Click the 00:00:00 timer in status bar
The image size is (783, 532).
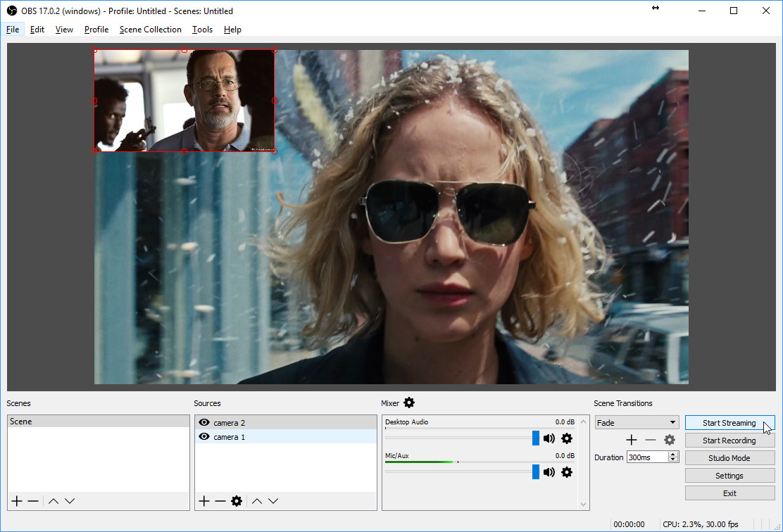629,524
